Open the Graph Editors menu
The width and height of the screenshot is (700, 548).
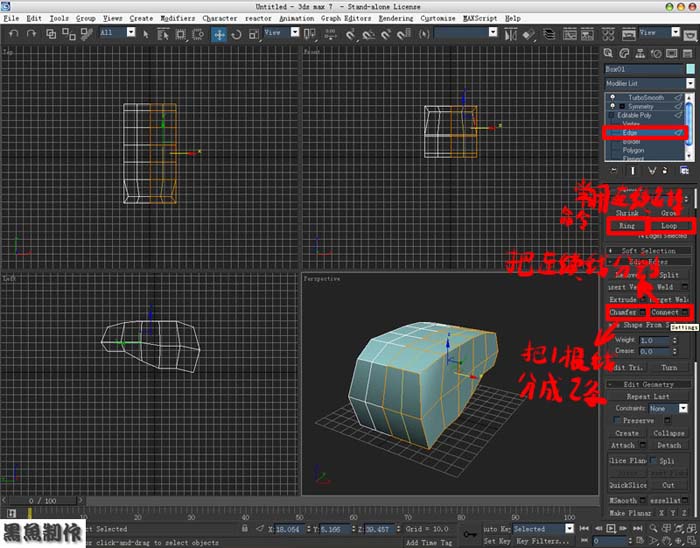coord(346,18)
